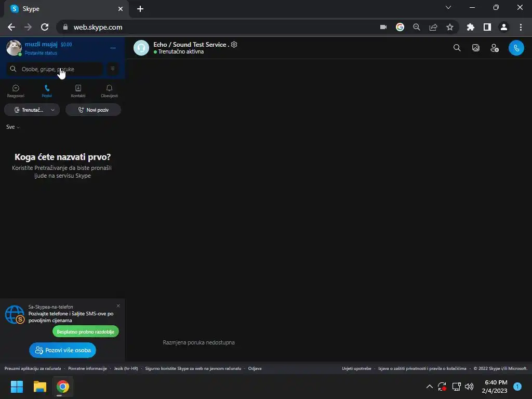Close the Sa-Skypea-na-telefon promo banner
This screenshot has height=399, width=532.
pyautogui.click(x=118, y=305)
